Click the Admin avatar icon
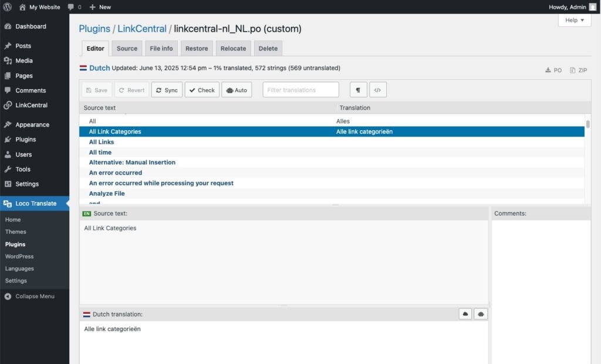This screenshot has width=601, height=364. click(593, 7)
